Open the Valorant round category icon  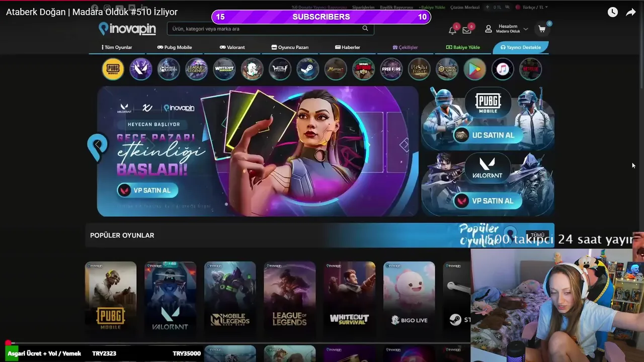(x=141, y=69)
